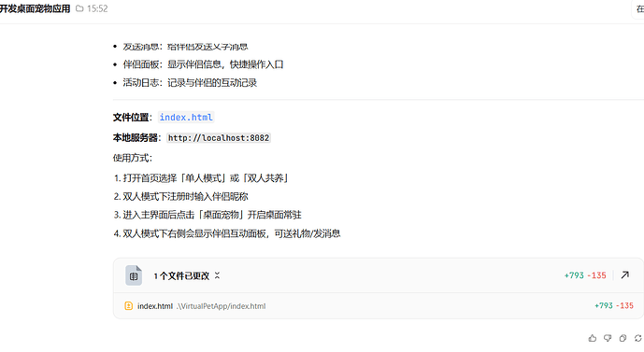The image size is (644, 352).
Task: Click step 1 打开首页选择 text
Action: pyautogui.click(x=206, y=178)
